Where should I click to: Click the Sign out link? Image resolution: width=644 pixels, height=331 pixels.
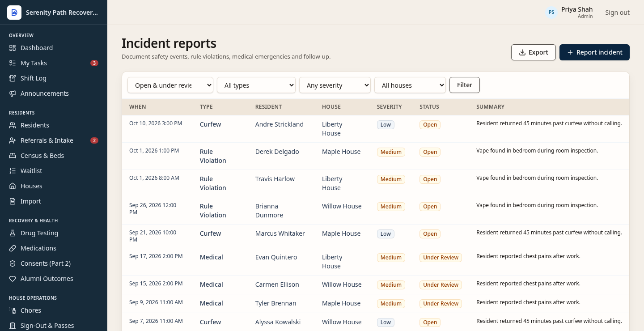617,13
